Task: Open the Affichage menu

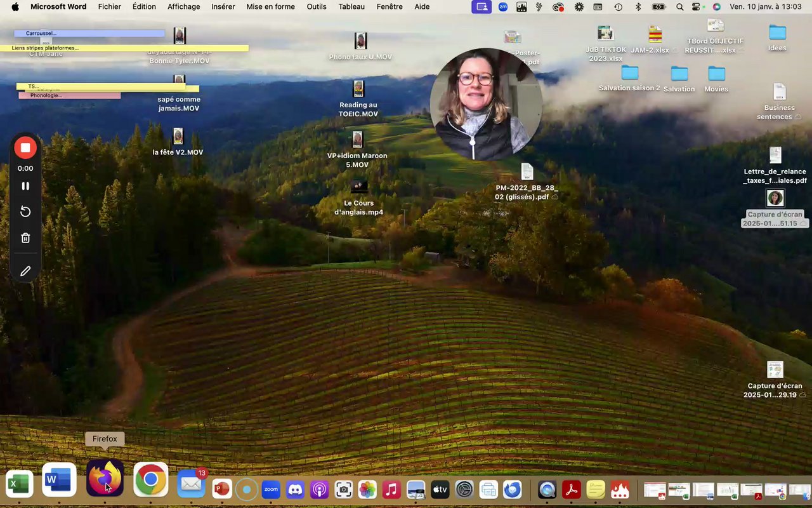Action: [183, 7]
